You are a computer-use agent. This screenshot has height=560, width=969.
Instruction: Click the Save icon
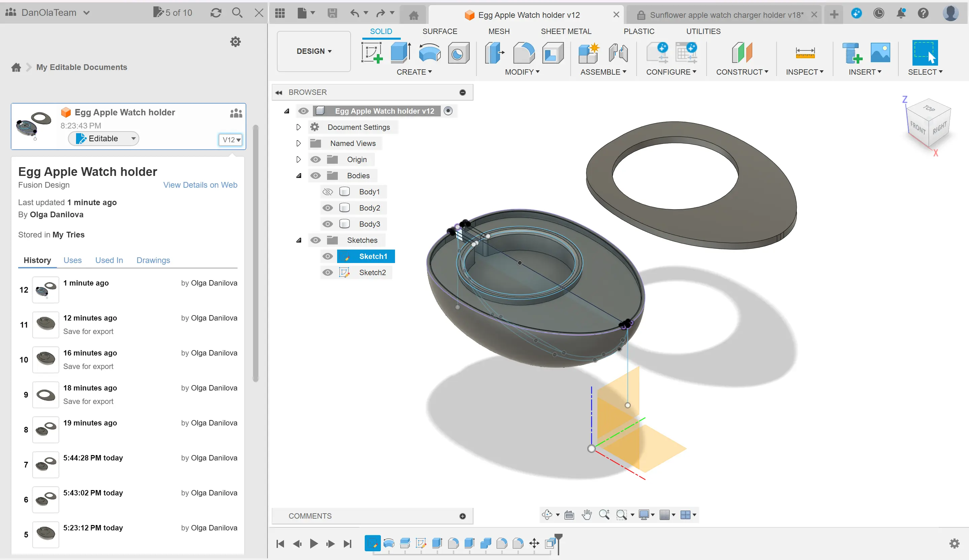click(332, 13)
